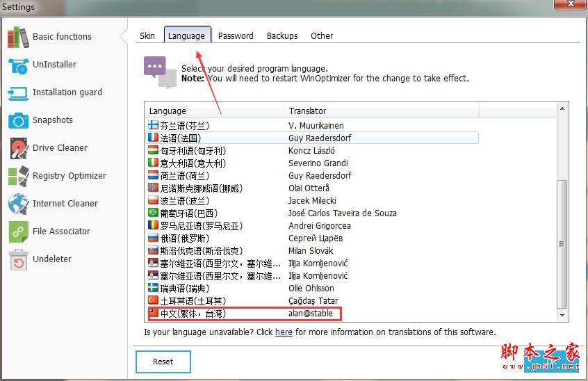Click translator José Carlos Taveira de Souza
This screenshot has height=381, width=588.
pyautogui.click(x=343, y=213)
